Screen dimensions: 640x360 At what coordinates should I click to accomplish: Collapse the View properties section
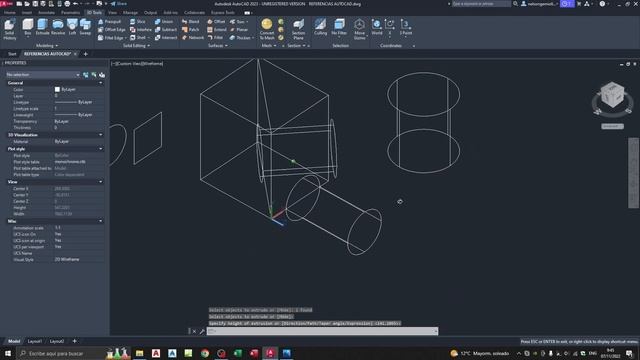point(101,182)
